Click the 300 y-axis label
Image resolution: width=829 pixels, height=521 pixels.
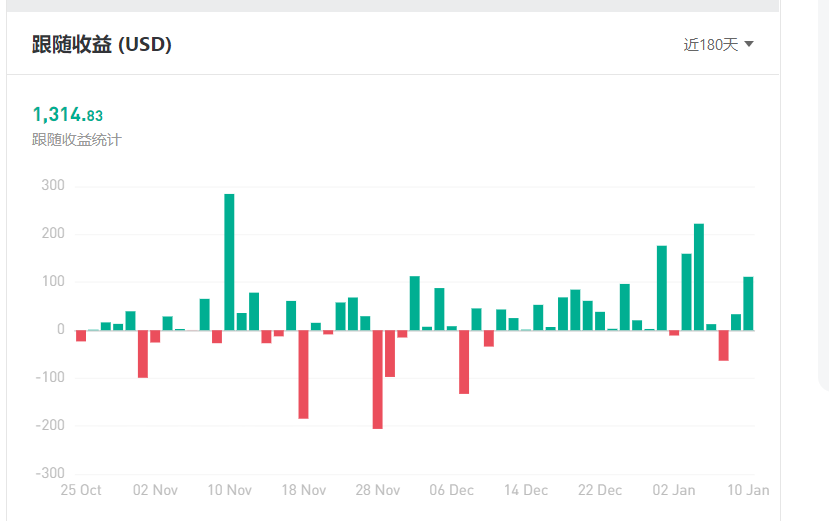click(x=53, y=185)
